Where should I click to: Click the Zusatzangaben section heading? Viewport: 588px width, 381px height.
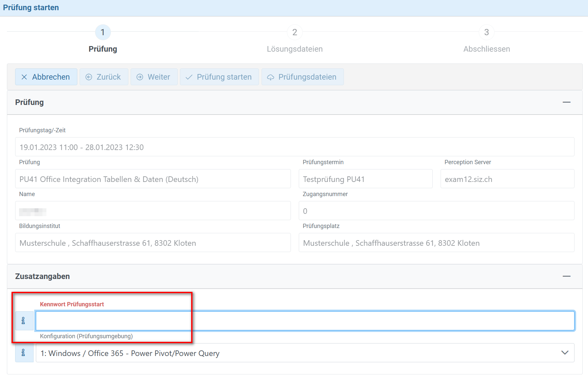(x=42, y=276)
